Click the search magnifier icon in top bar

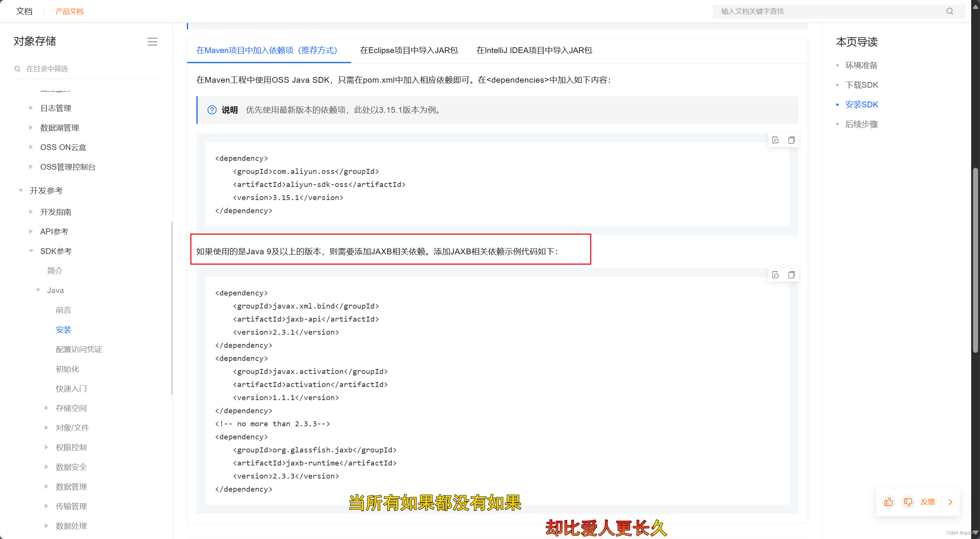(x=950, y=11)
